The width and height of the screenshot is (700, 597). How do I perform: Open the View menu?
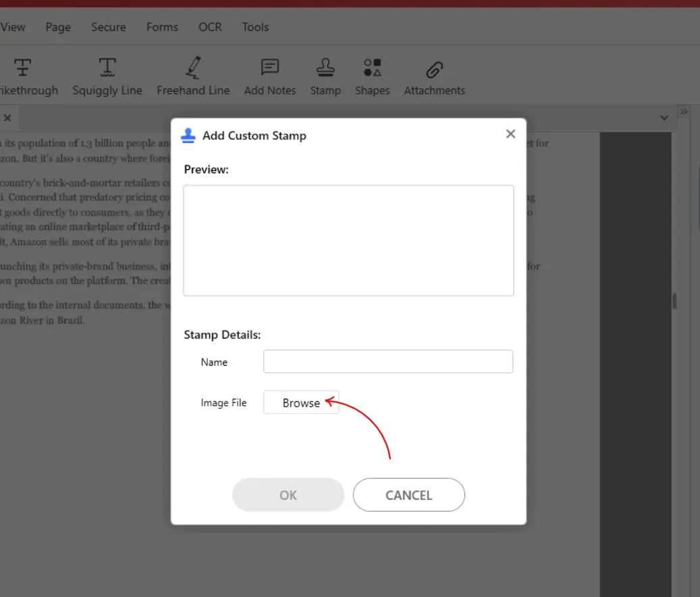coord(13,27)
